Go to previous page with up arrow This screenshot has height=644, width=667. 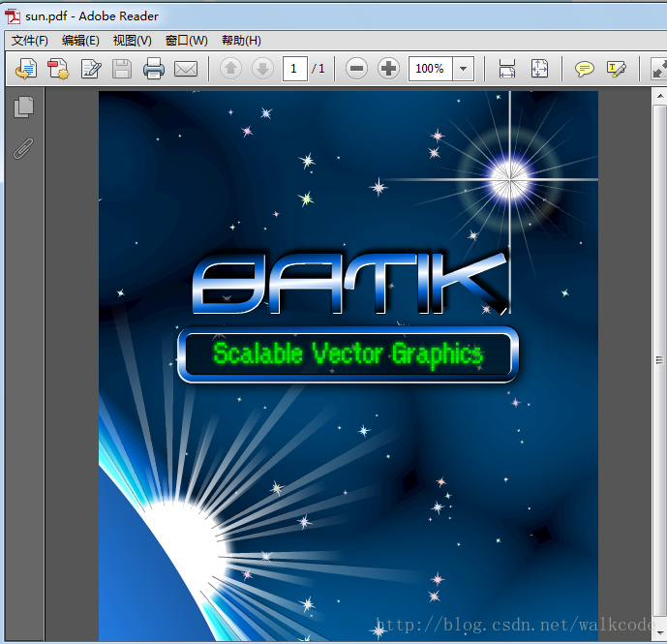point(230,69)
